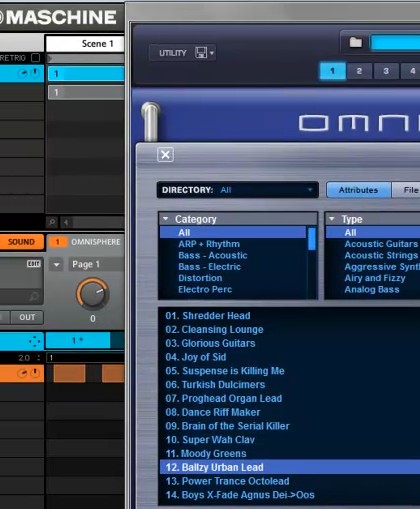
Task: Open the DIRECTORY dropdown set to All
Action: pyautogui.click(x=238, y=190)
